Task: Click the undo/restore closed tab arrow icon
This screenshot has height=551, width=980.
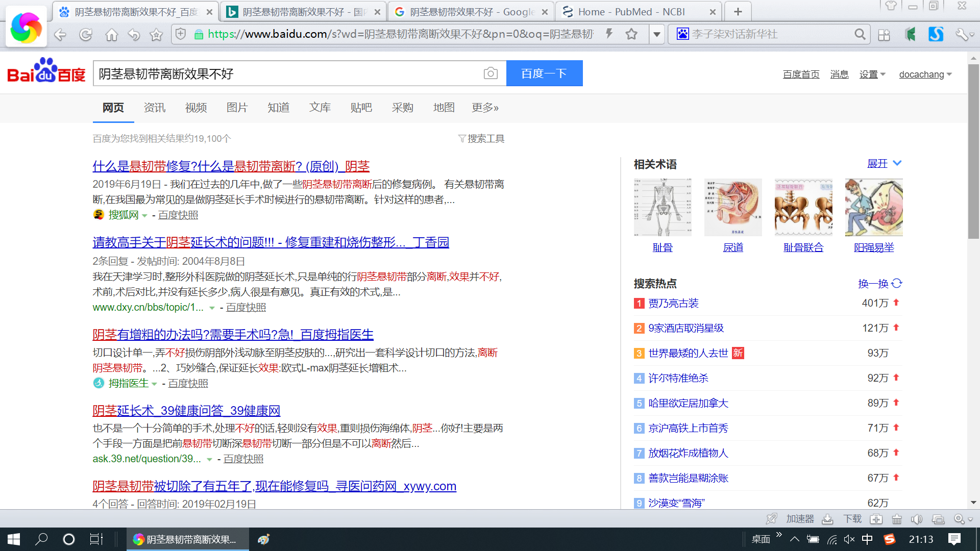Action: point(134,35)
